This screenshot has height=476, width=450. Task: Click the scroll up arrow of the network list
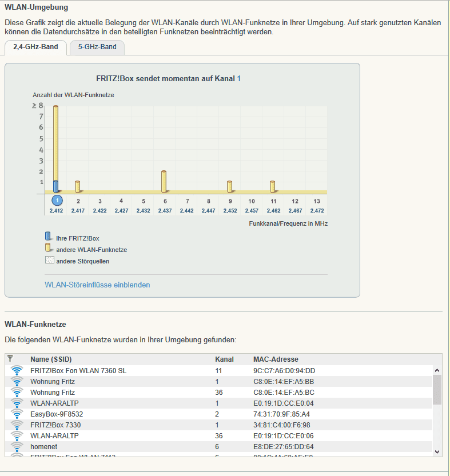click(437, 370)
